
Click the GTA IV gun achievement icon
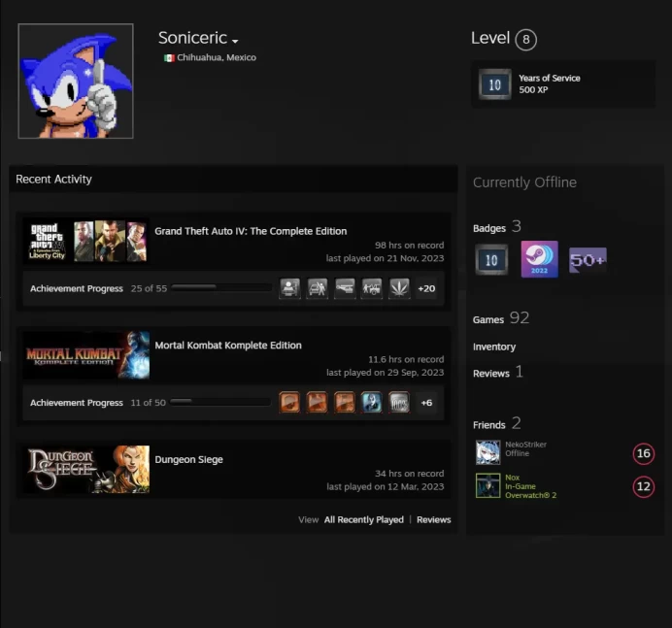345,288
